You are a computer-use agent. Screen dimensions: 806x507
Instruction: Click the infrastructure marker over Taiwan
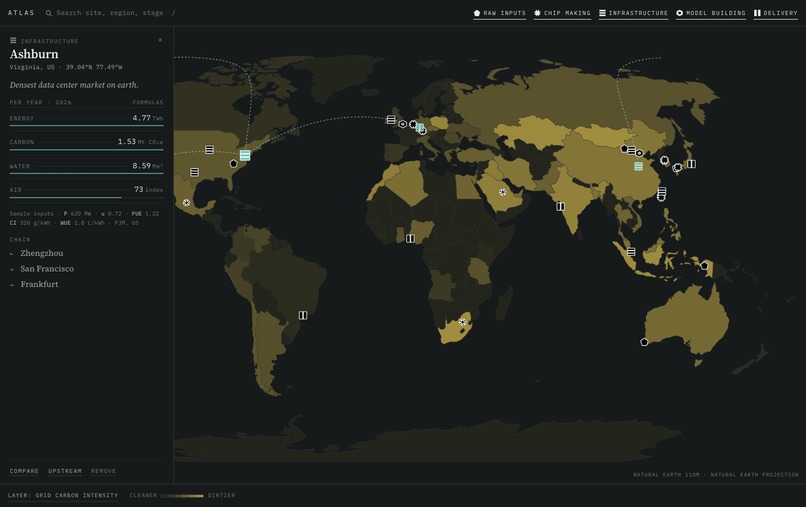click(x=662, y=191)
